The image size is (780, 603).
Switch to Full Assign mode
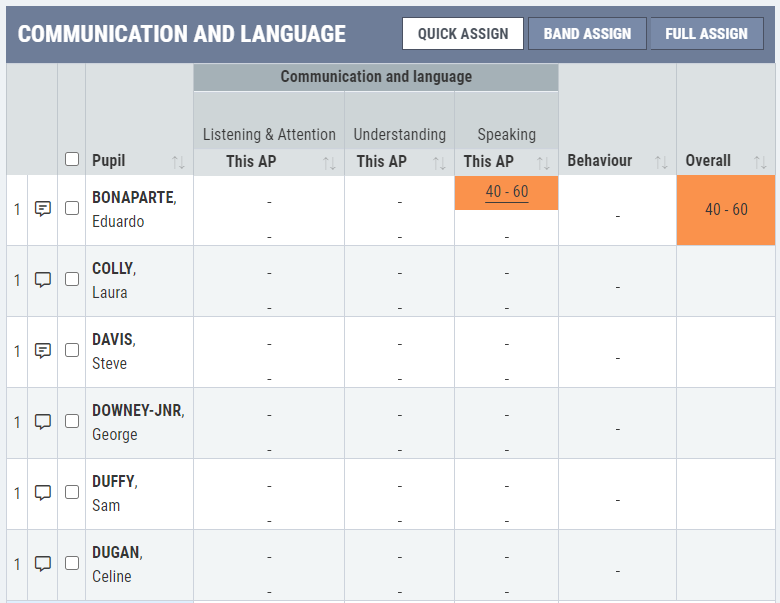click(706, 34)
